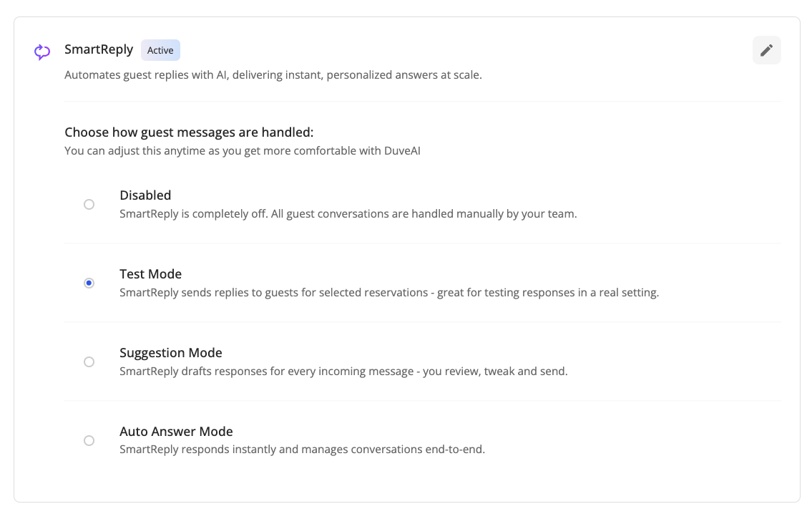Click the "responds instantly" description under Auto Answer
This screenshot has height=514, width=812.
click(217, 450)
